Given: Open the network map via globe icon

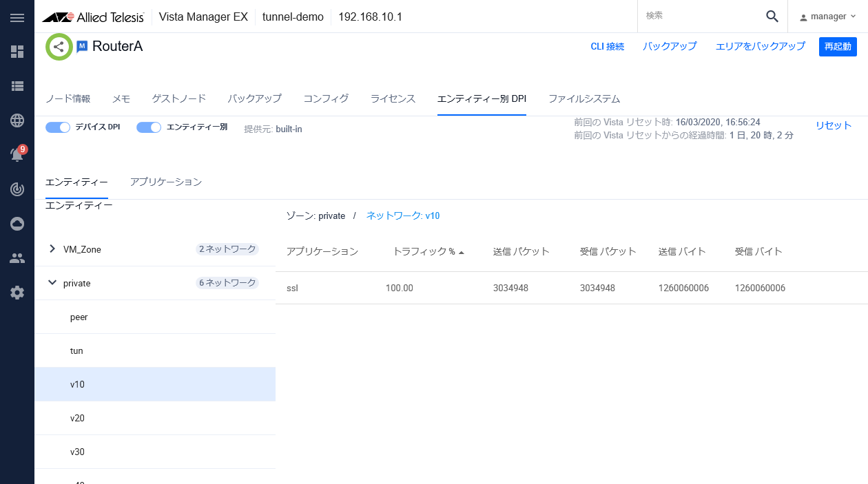Looking at the screenshot, I should click(x=17, y=120).
